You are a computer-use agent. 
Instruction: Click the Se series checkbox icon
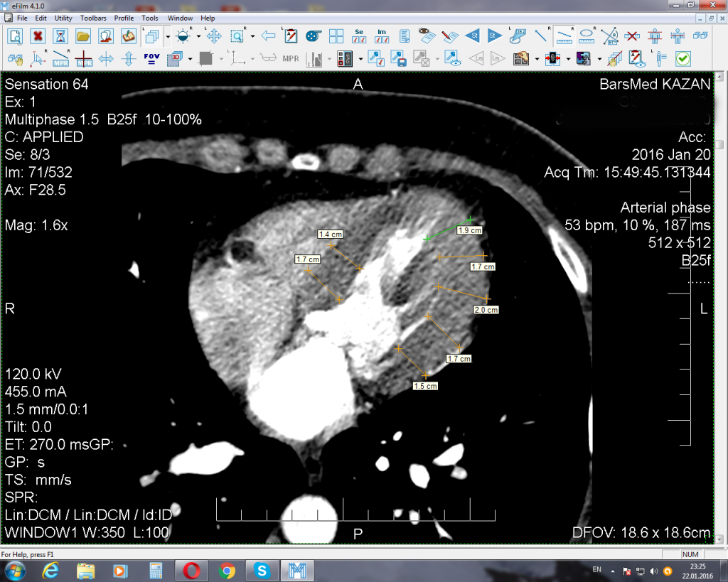[x=359, y=36]
